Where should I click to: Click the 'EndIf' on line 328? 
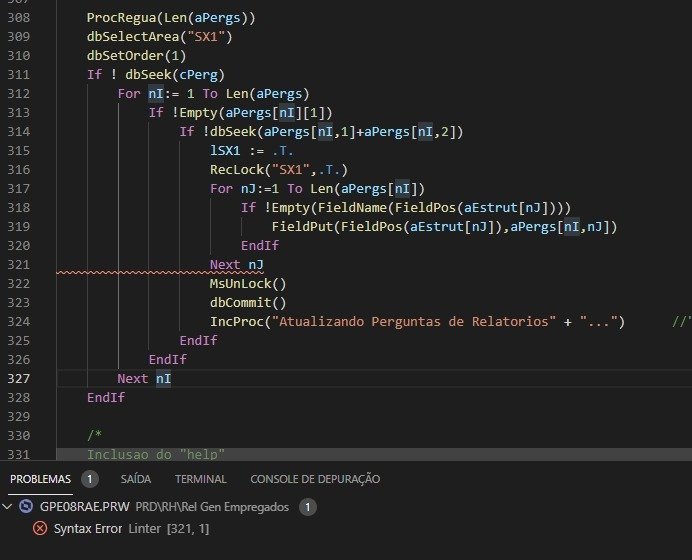106,397
